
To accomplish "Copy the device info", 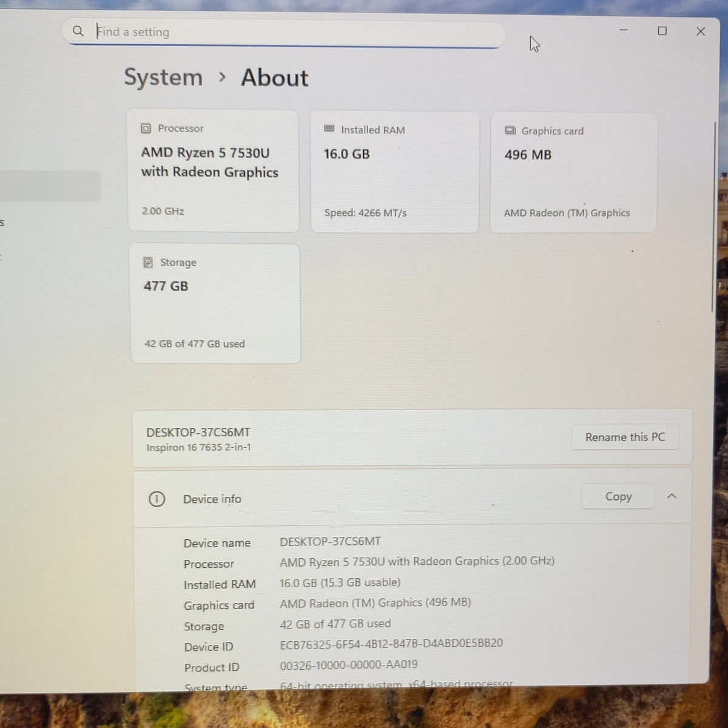I will click(618, 496).
